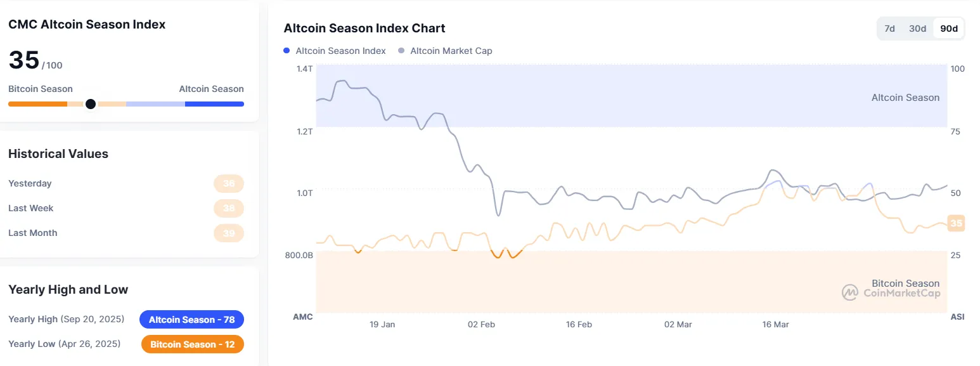980x366 pixels.
Task: Click the blue Altcoin Season bar segment
Action: [x=214, y=104]
